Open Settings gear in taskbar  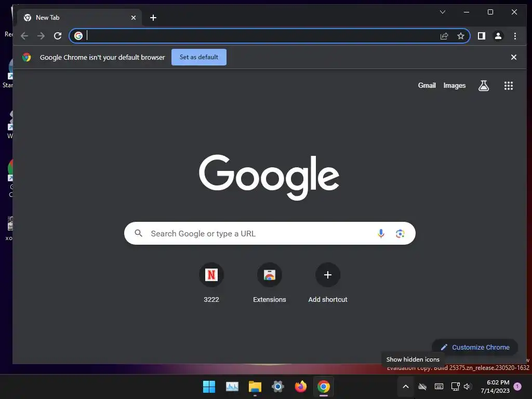tap(277, 387)
